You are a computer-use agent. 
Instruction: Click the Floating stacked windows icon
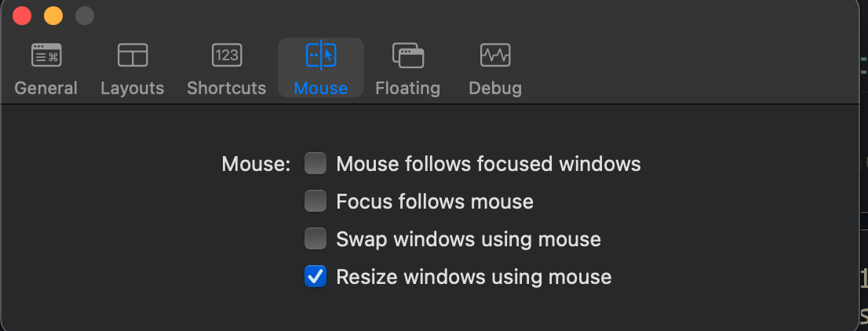(x=408, y=55)
